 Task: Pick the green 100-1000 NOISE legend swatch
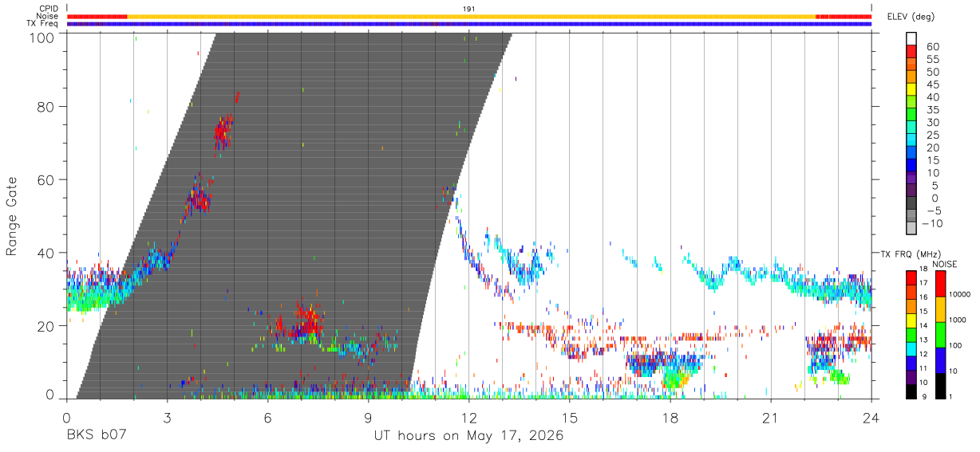click(940, 334)
